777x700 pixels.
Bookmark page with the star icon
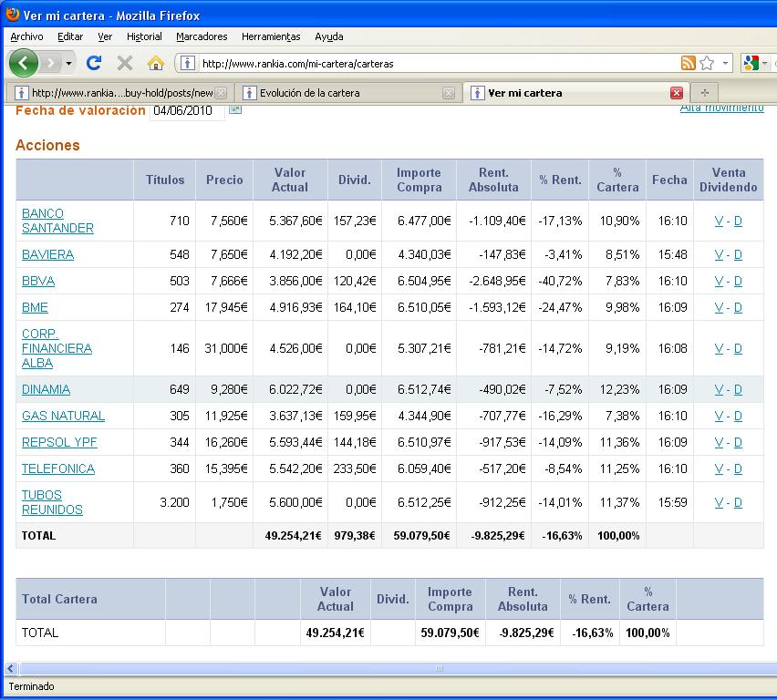tap(707, 63)
